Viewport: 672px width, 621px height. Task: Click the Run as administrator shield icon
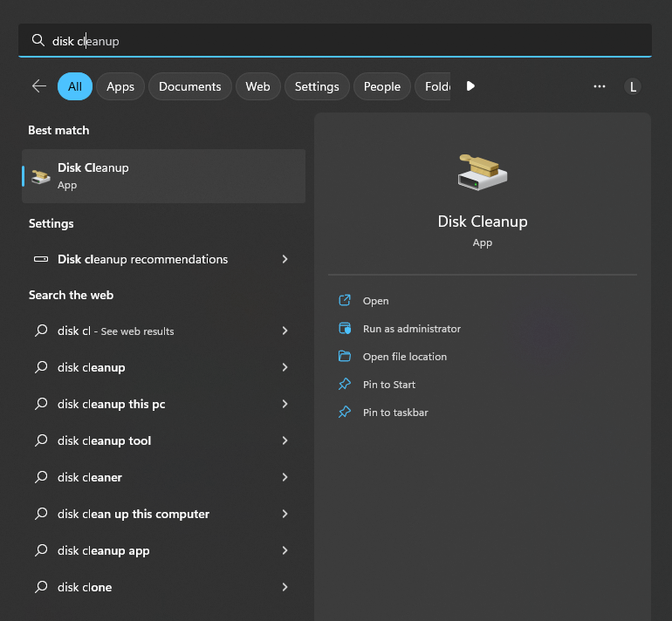pos(345,328)
